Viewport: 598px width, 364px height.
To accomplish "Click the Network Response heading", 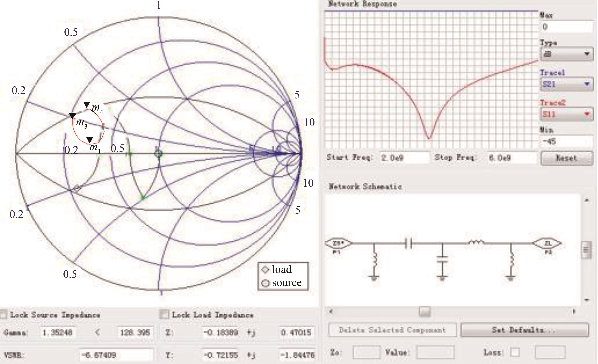I will pyautogui.click(x=363, y=4).
